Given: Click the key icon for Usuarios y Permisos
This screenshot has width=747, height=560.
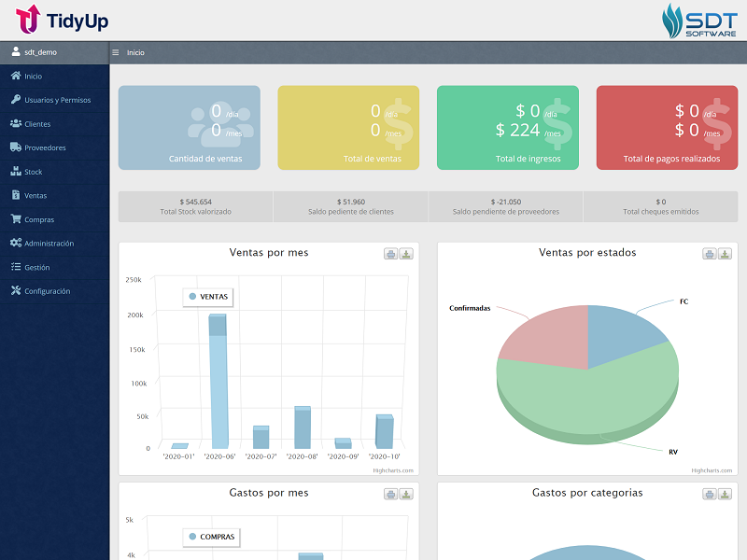Looking at the screenshot, I should click(x=16, y=100).
